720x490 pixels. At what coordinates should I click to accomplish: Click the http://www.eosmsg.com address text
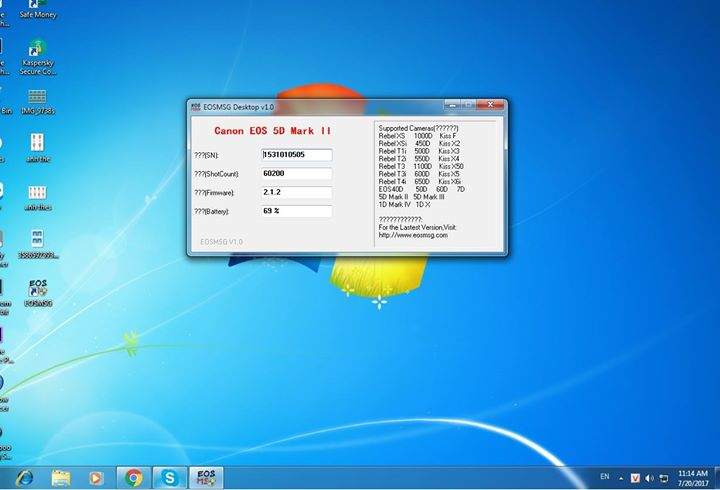point(413,235)
